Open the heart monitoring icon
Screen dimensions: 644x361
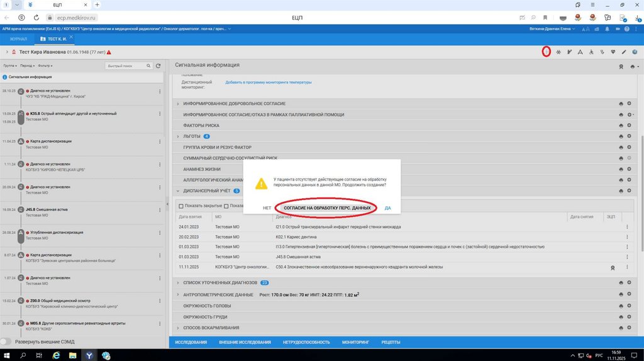click(613, 52)
